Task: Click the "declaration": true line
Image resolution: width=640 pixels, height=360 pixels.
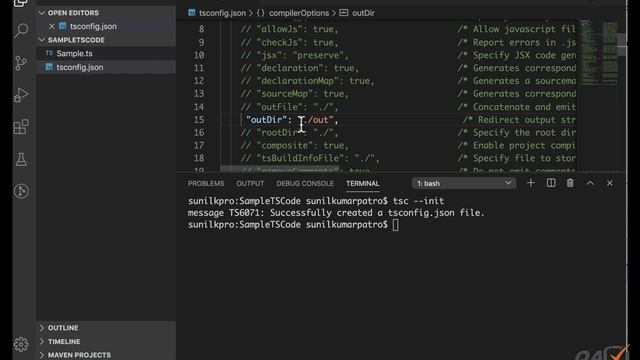Action: [300, 68]
